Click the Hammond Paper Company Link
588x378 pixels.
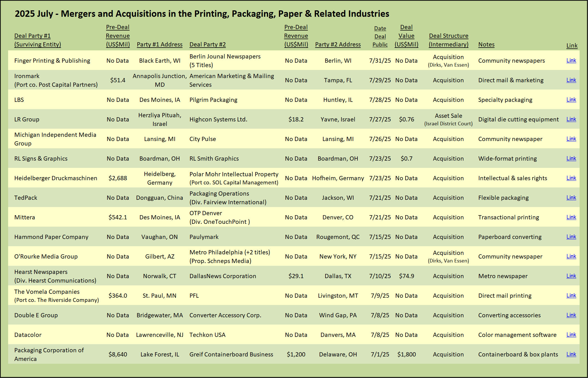(571, 237)
